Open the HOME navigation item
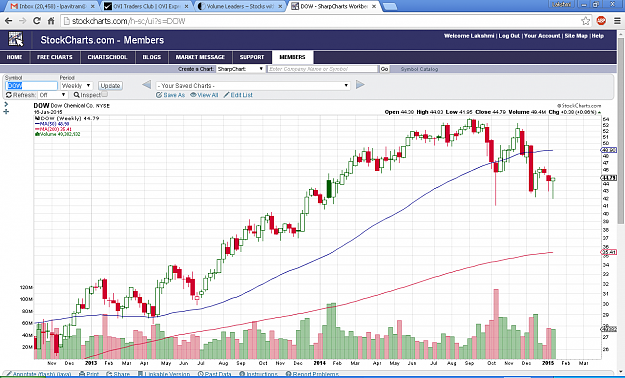 point(14,57)
